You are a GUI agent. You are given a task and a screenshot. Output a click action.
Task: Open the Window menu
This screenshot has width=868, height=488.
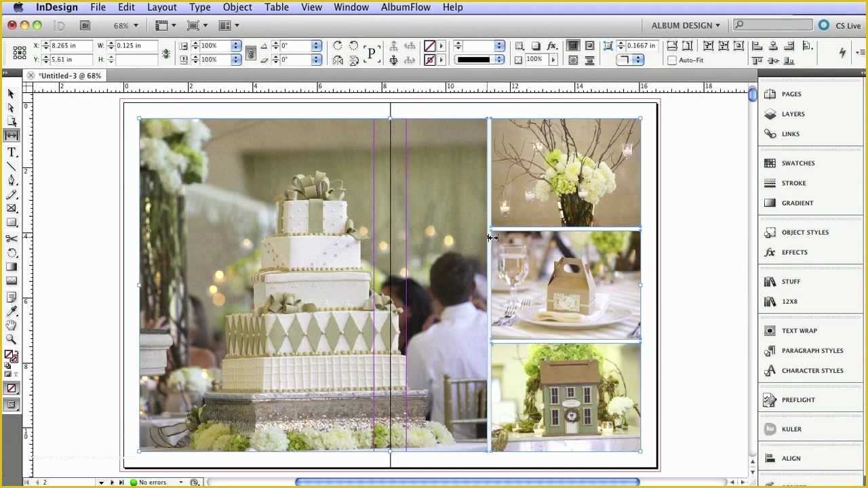coord(351,7)
